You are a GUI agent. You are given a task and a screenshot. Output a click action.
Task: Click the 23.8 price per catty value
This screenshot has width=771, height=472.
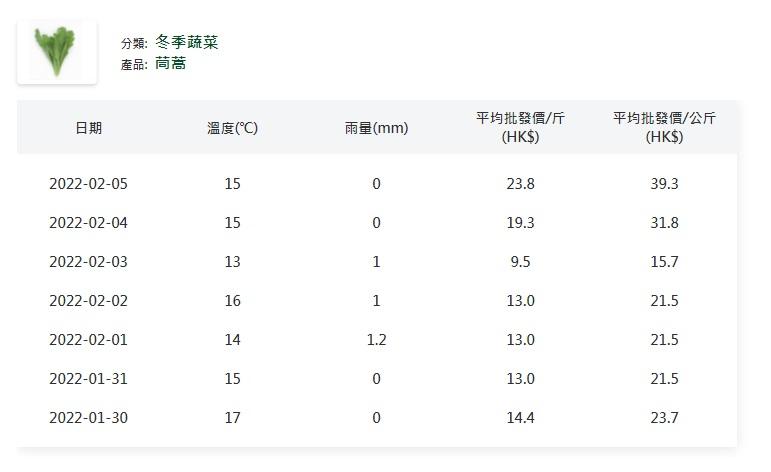[x=520, y=184]
